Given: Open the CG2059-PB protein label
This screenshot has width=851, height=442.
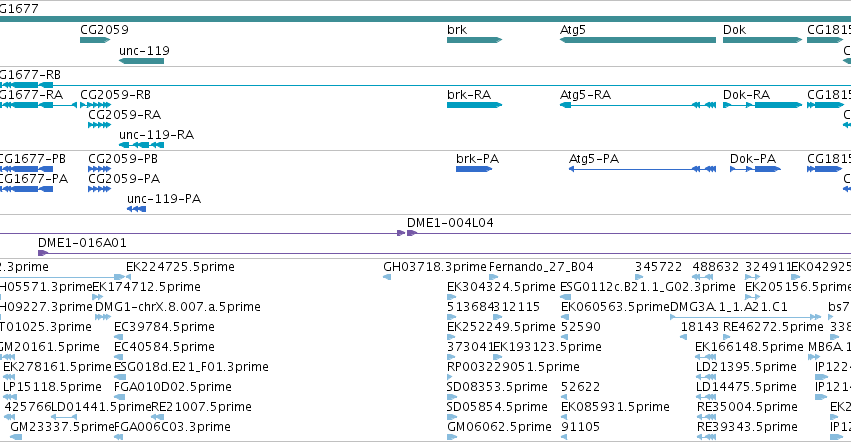Looking at the screenshot, I should 123,159.
